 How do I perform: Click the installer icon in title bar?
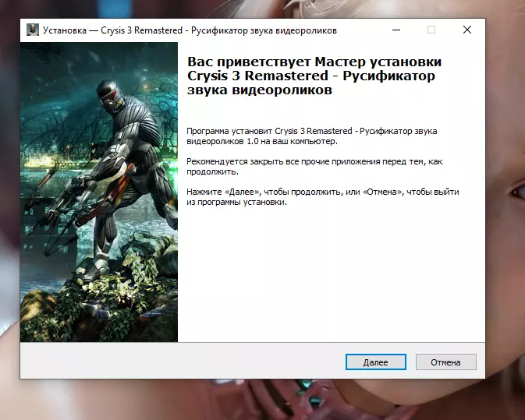click(33, 30)
